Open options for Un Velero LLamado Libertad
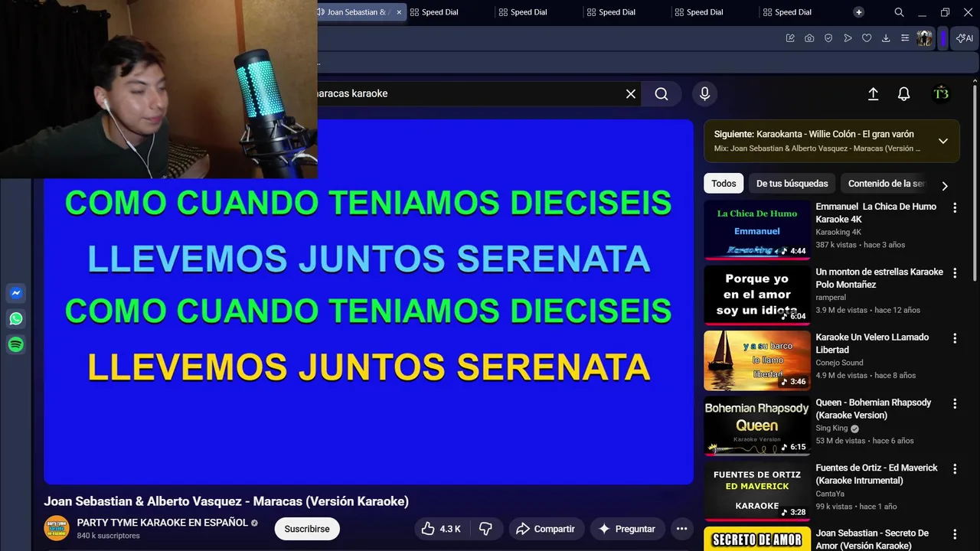Screen dimensions: 980x551 click(955, 338)
